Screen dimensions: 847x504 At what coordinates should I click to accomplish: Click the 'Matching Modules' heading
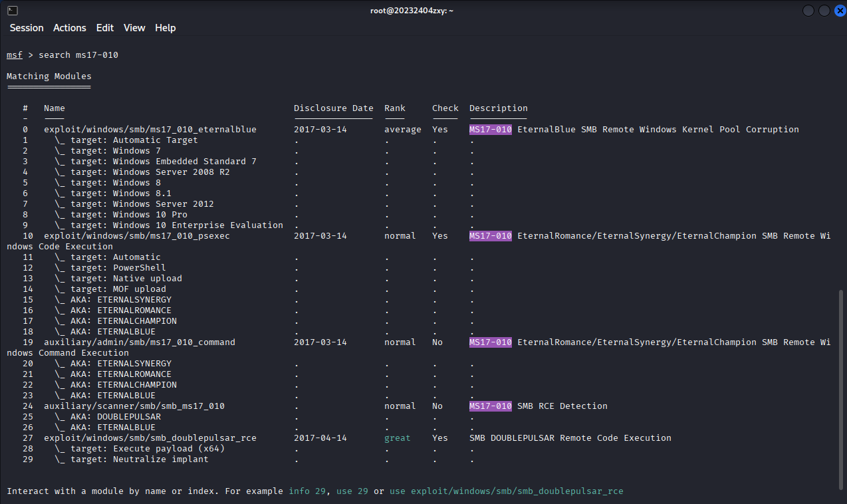pos(49,76)
